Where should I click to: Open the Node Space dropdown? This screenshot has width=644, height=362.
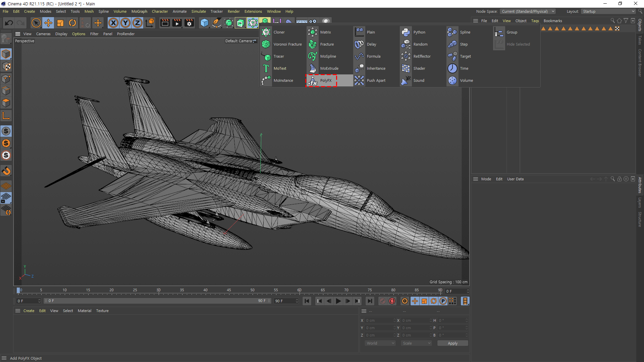(528, 11)
